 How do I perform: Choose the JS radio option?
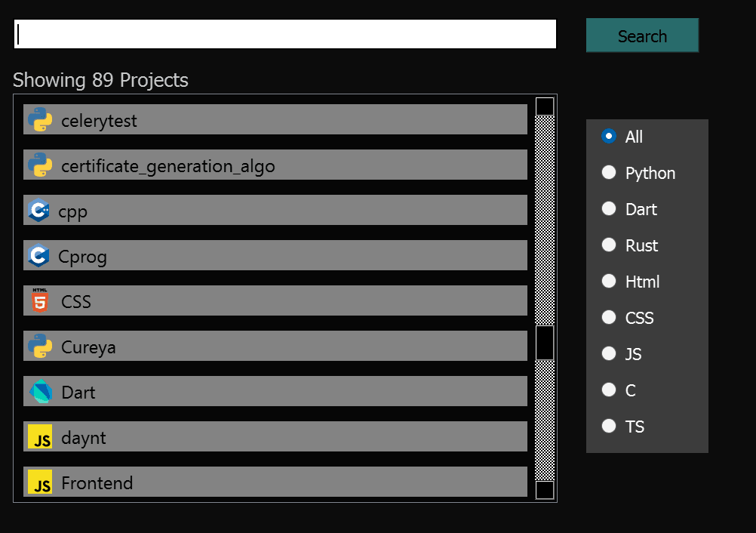point(609,353)
